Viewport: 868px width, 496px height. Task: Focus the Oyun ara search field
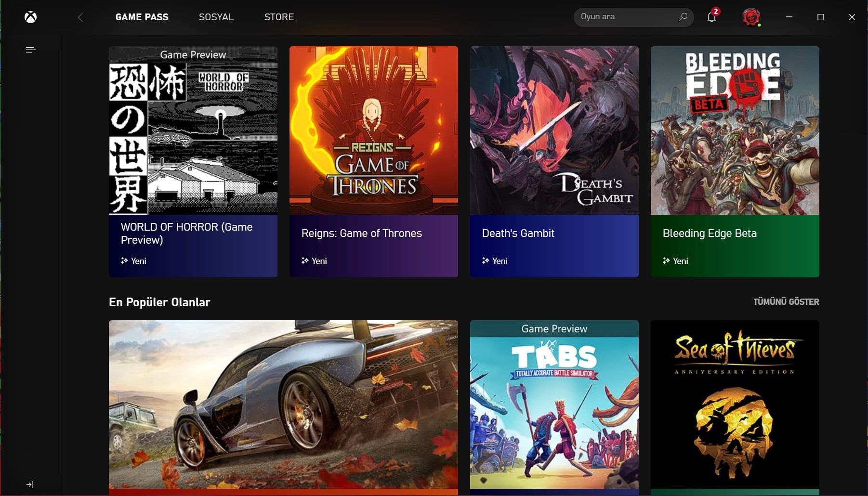633,17
